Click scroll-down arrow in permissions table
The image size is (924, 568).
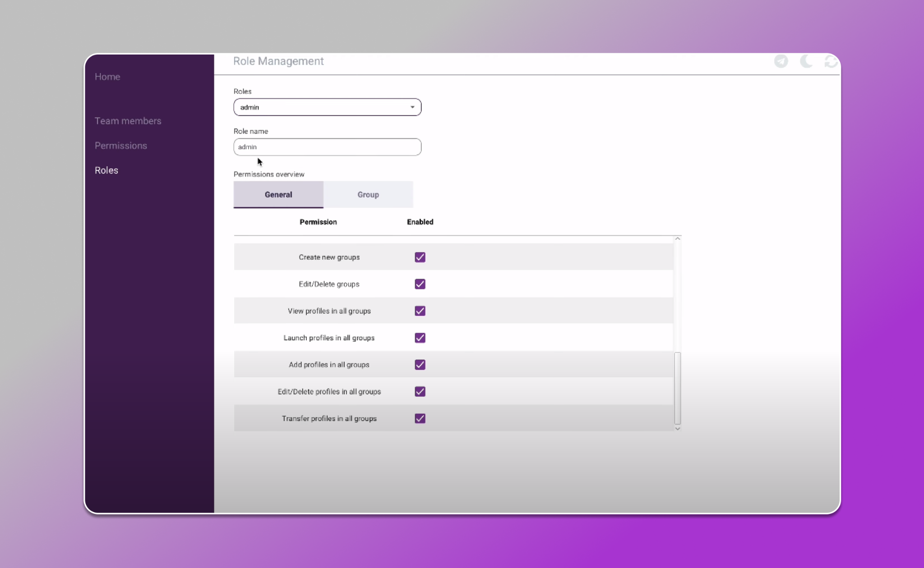(677, 429)
